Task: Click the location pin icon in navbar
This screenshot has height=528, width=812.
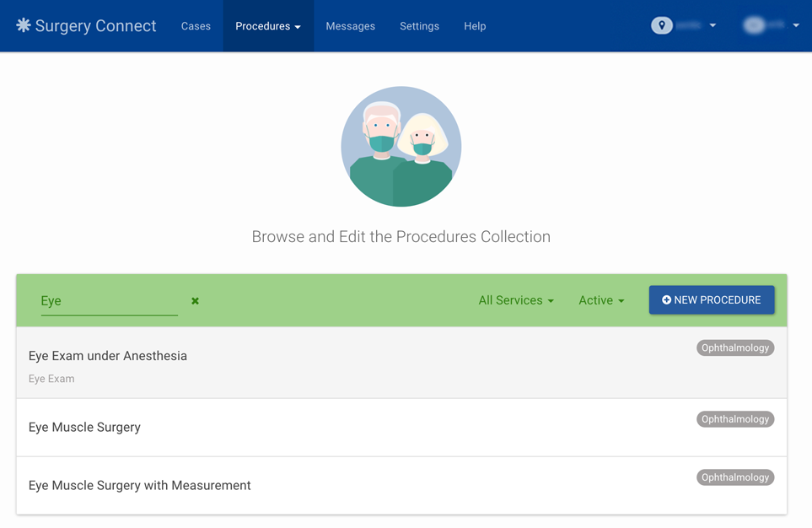Action: click(662, 24)
